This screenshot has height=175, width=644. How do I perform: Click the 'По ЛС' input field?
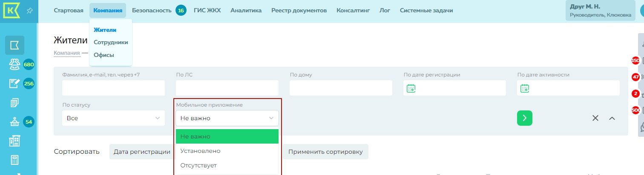point(227,88)
